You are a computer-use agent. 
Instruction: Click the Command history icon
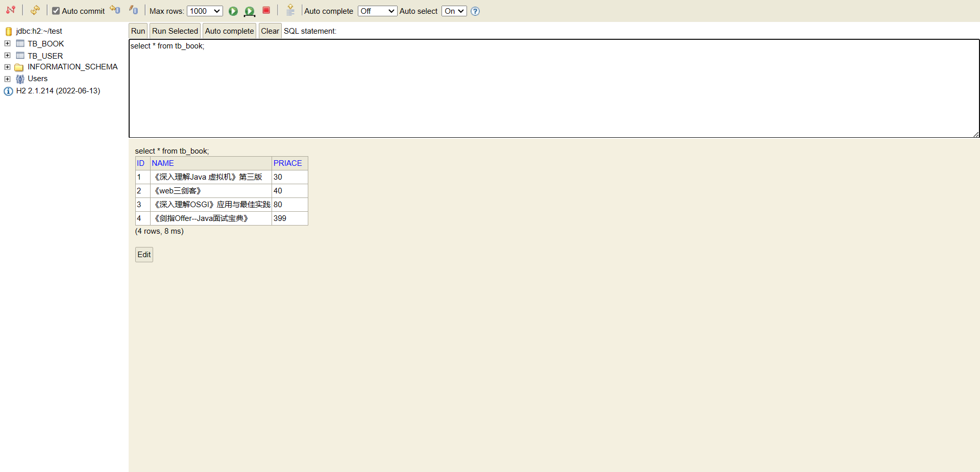pos(290,10)
